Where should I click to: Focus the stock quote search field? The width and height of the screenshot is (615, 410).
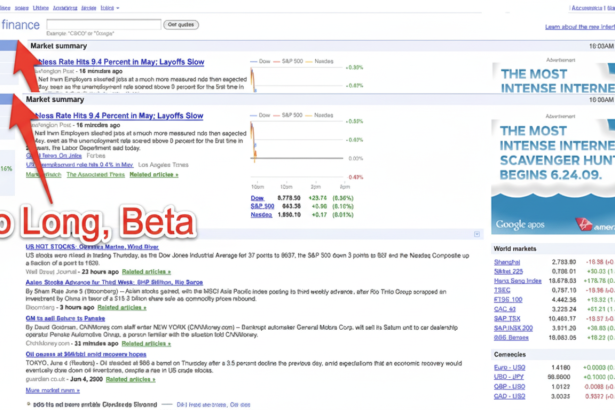(104, 24)
